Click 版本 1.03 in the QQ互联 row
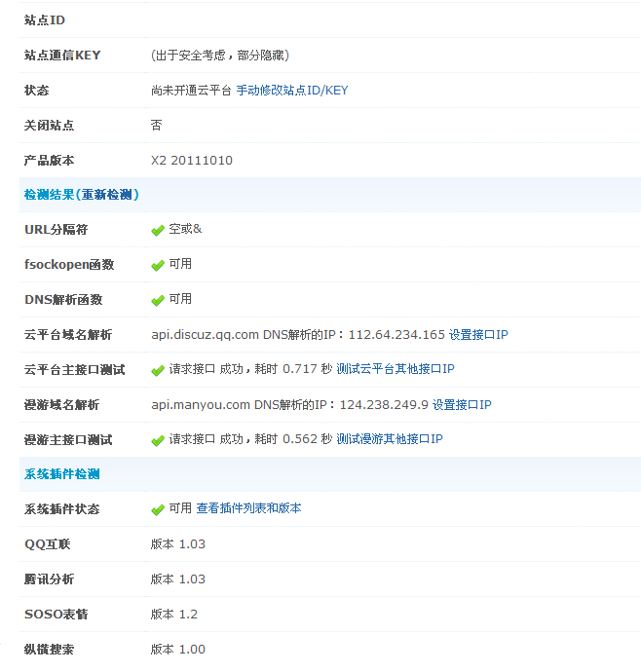This screenshot has width=641, height=672. 178,544
